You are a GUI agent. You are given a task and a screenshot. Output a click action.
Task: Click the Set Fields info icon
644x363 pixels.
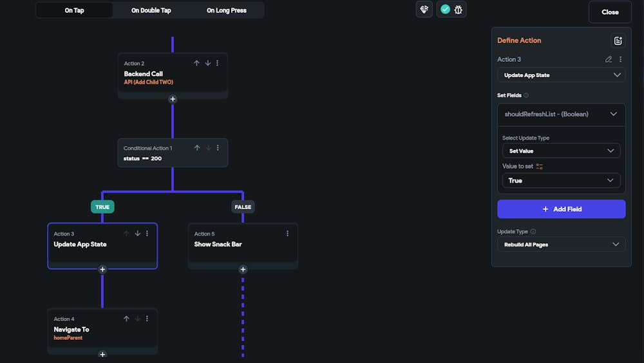[526, 95]
